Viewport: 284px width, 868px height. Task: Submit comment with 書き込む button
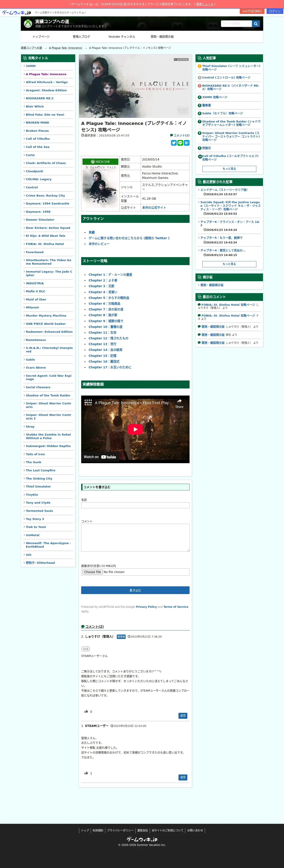pyautogui.click(x=135, y=590)
